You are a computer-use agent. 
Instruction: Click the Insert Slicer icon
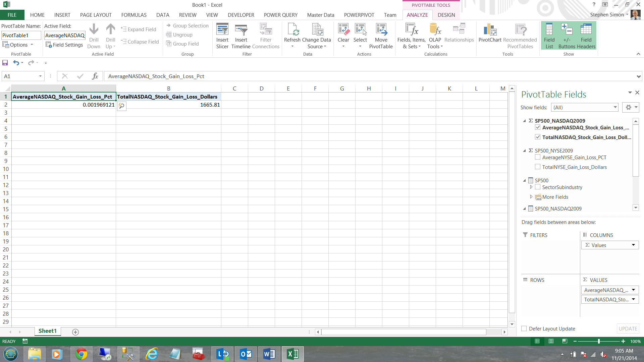(x=222, y=36)
